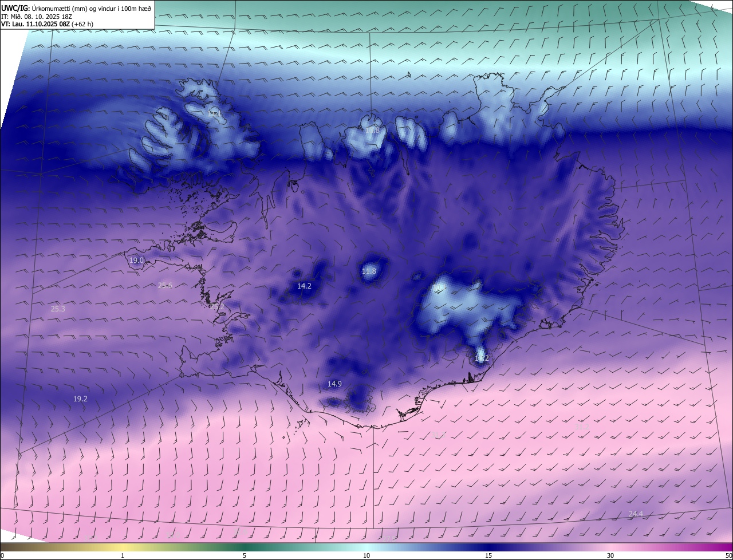The height and width of the screenshot is (560, 733).
Task: Click the 'UWC/IG: Úrkomumætti (mm)' title line
Action: pos(76,8)
